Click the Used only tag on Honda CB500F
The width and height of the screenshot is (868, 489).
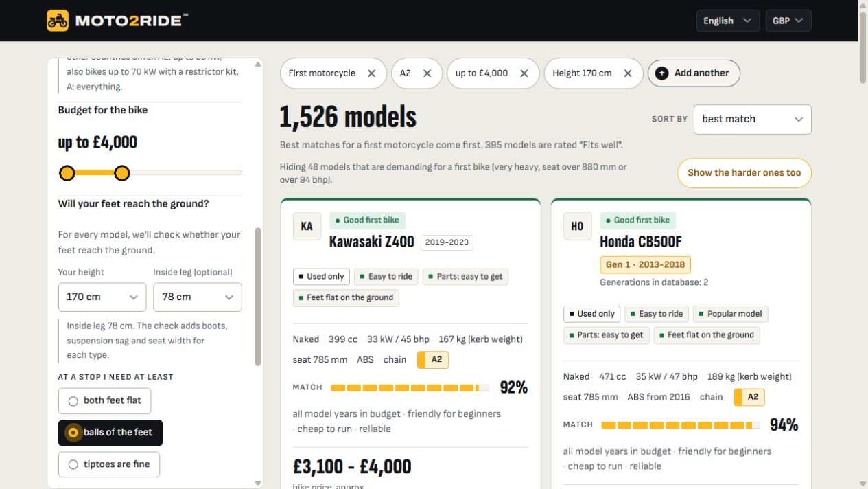[x=591, y=314]
